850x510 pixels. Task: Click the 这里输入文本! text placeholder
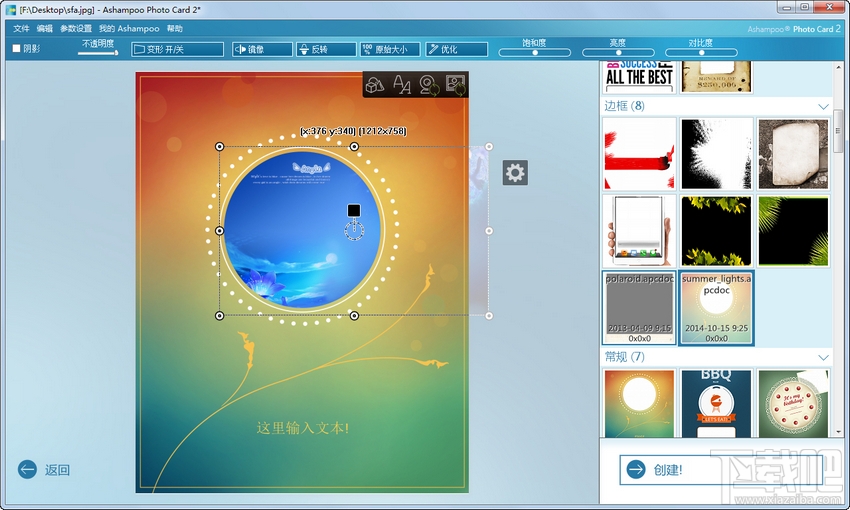[303, 428]
